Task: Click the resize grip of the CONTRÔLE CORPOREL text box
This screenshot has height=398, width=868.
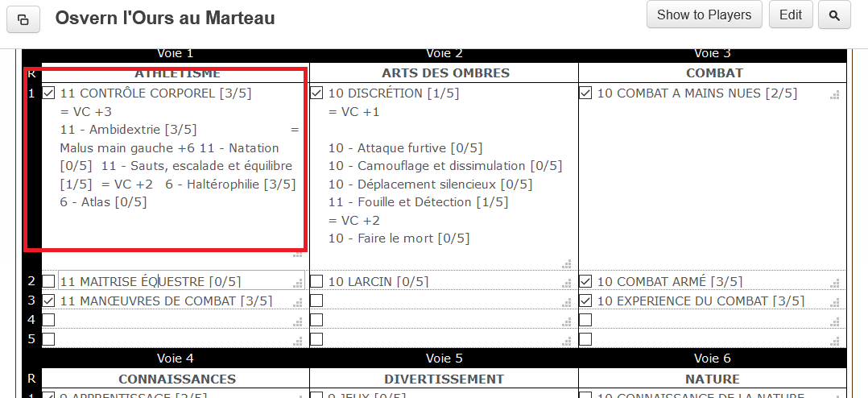Action: (297, 254)
